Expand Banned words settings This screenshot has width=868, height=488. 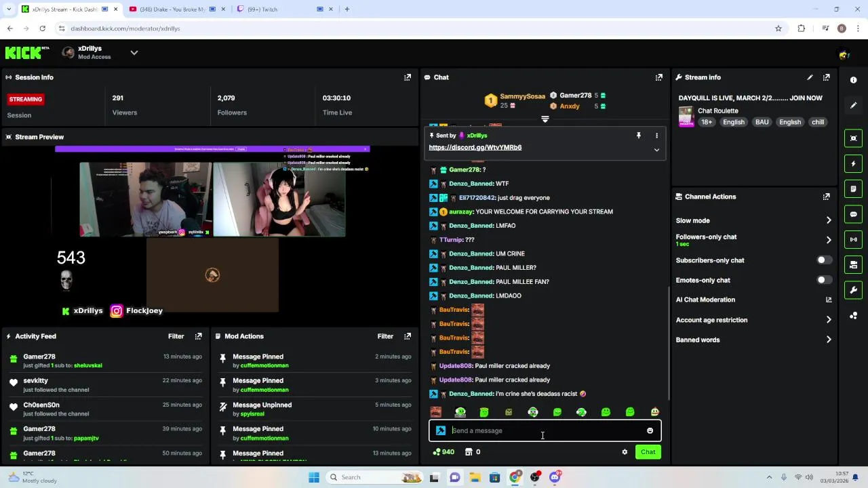click(829, 340)
